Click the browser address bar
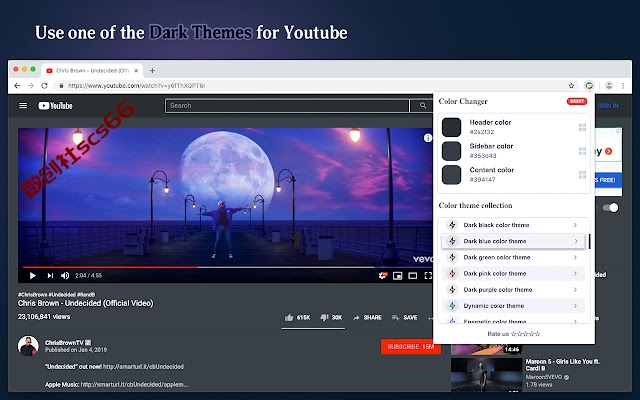This screenshot has height=400, width=640. (312, 86)
